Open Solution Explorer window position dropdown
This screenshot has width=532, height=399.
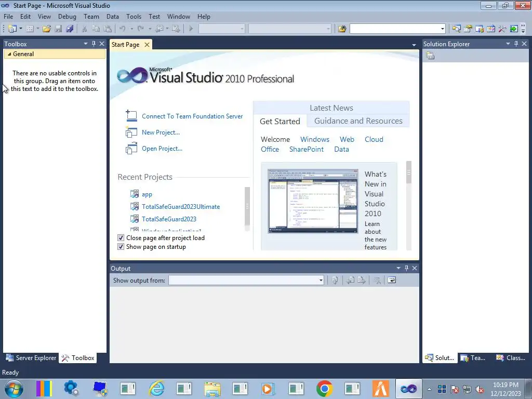(x=508, y=44)
